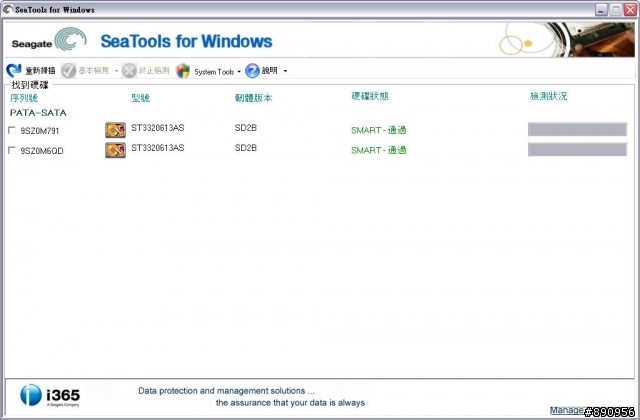Click the 檢測狀況 column header
The height and width of the screenshot is (420, 640).
548,96
